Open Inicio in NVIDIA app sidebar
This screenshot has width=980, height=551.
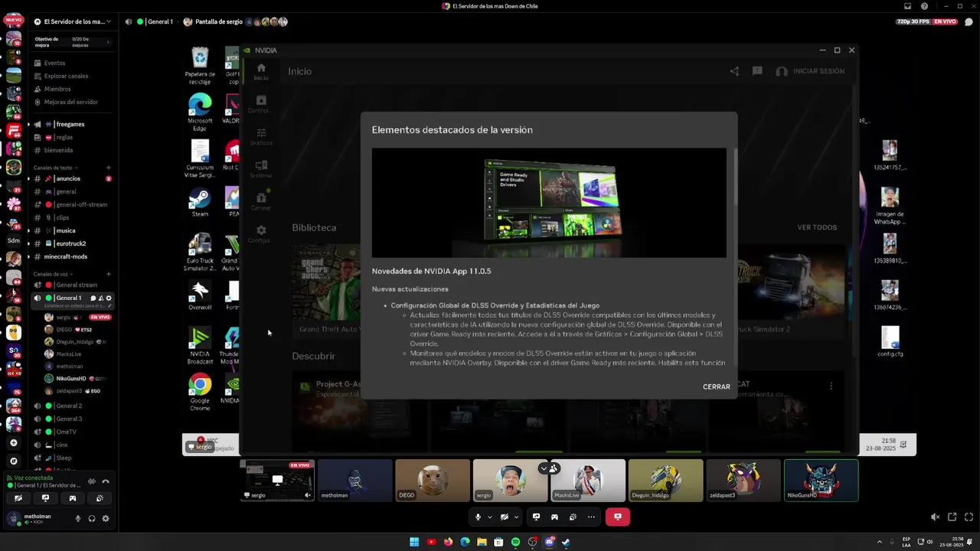click(x=261, y=72)
